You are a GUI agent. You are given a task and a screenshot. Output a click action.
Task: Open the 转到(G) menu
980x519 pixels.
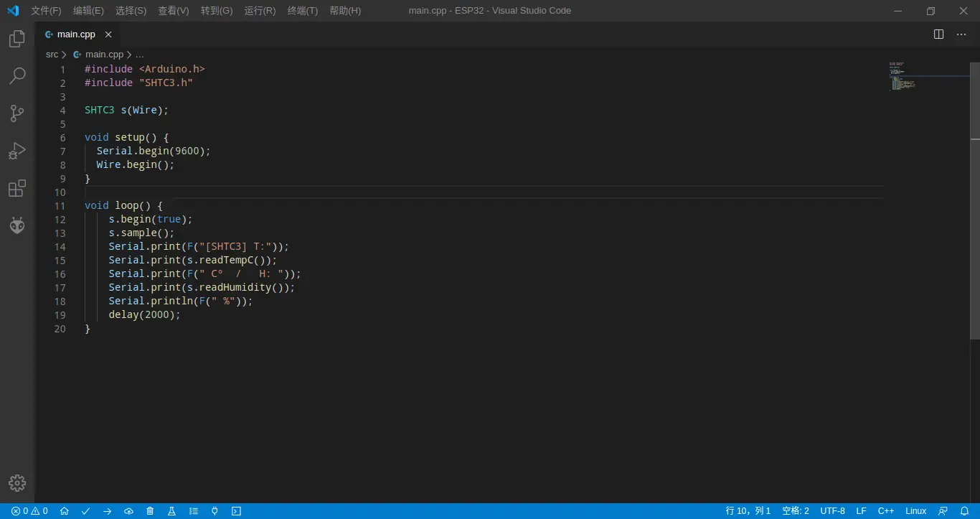click(x=217, y=11)
